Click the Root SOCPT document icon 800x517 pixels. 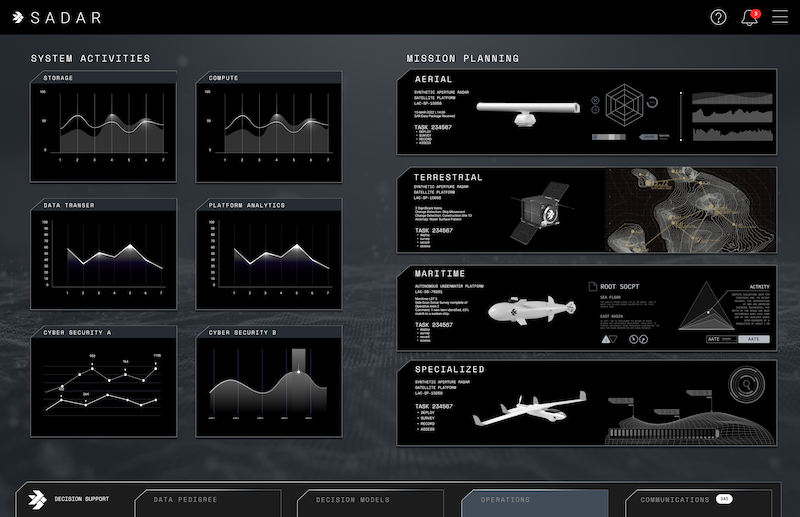592,285
